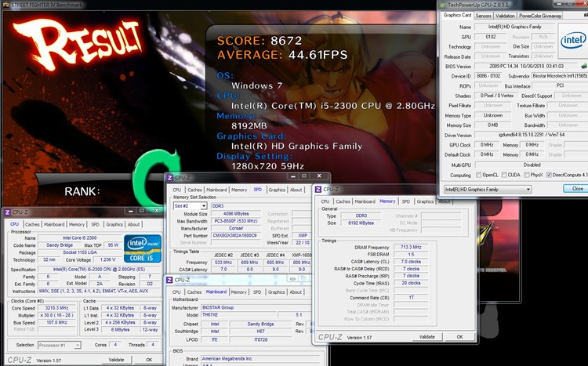Click the Part Number value 'CMX8GX3M2A1600C9'
Screen dimensions: 588x366
tap(236, 235)
